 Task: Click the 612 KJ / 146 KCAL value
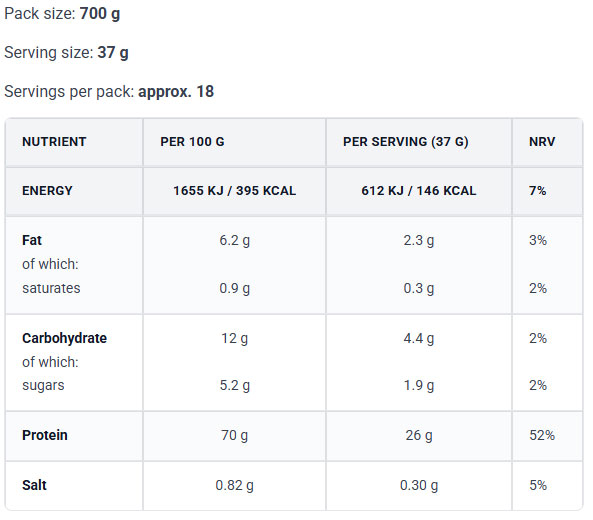pos(419,191)
